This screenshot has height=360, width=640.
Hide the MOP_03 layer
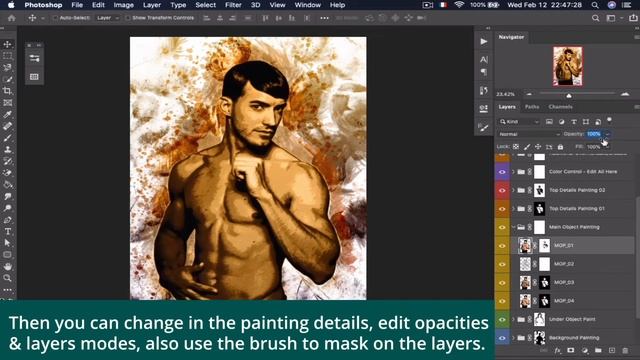pos(502,282)
